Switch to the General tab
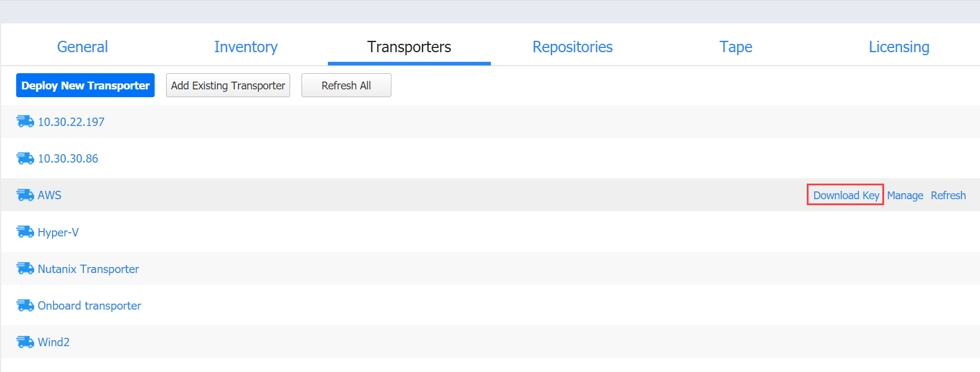The width and height of the screenshot is (980, 372). tap(83, 47)
